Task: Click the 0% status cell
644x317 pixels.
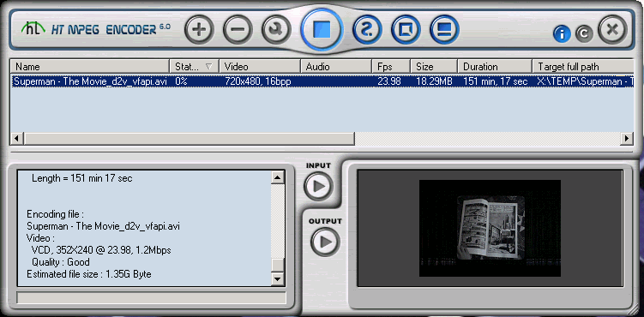Action: click(181, 81)
